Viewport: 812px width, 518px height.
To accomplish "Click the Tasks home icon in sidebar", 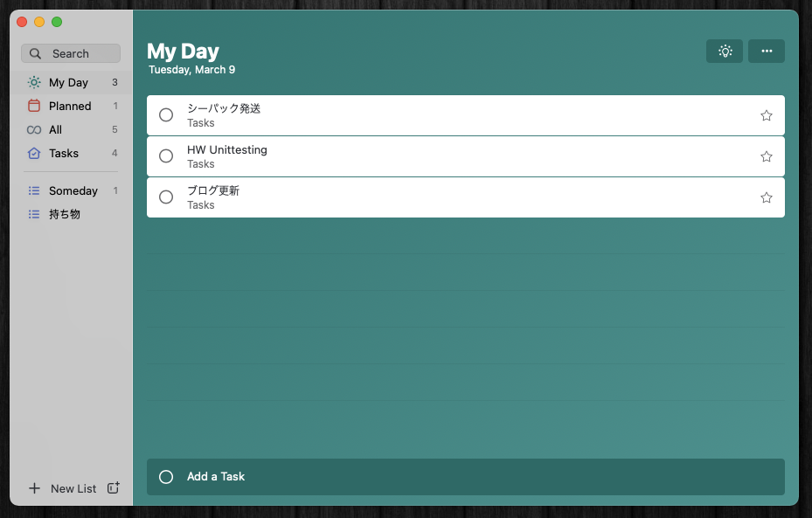I will pos(34,153).
